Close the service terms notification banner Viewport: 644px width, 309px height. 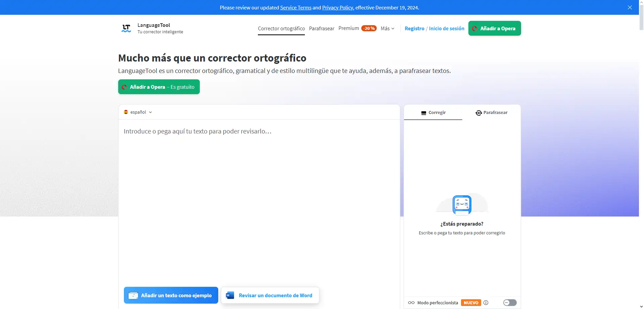click(630, 7)
